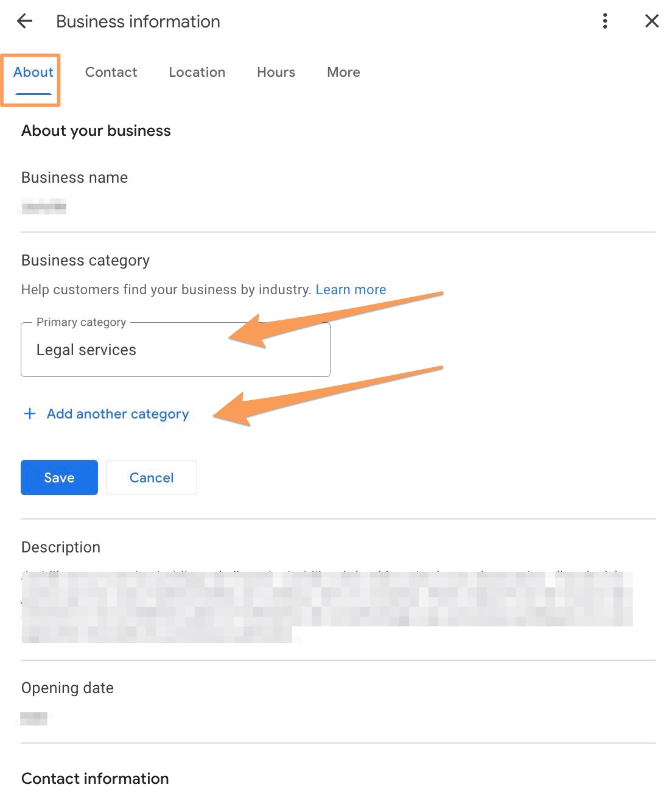
Task: Cancel the category changes
Action: tap(152, 478)
